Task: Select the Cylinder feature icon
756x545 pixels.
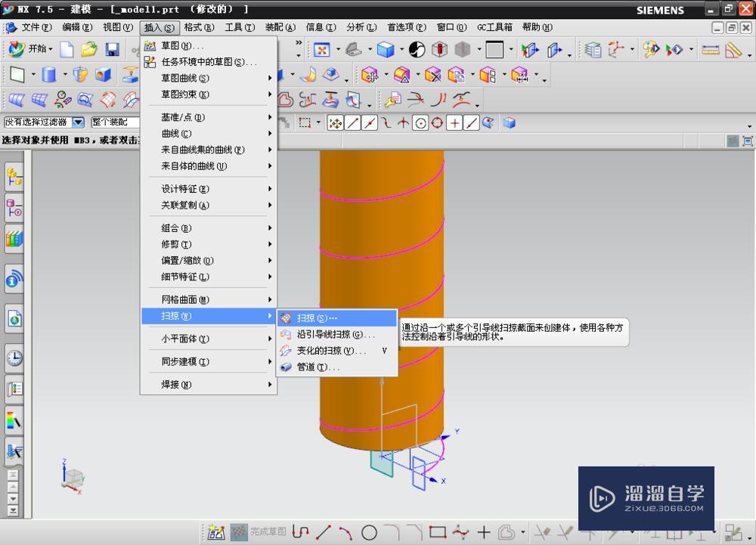Action: tap(48, 75)
